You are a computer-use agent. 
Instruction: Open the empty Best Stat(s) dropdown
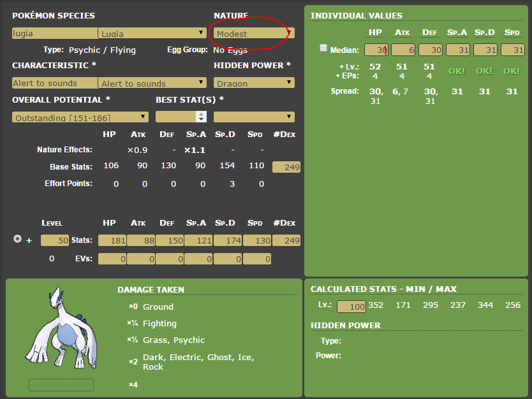point(254,117)
